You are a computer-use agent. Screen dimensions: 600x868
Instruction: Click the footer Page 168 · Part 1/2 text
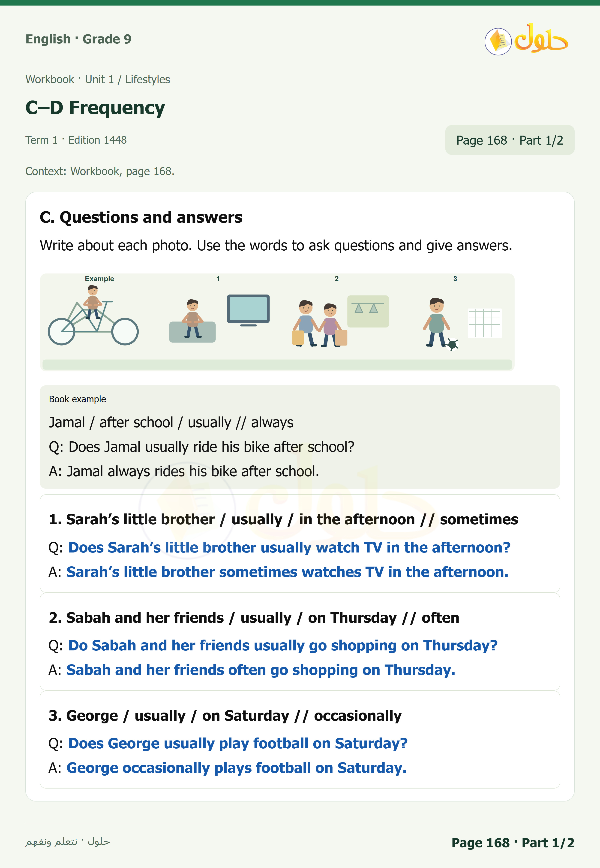513,842
